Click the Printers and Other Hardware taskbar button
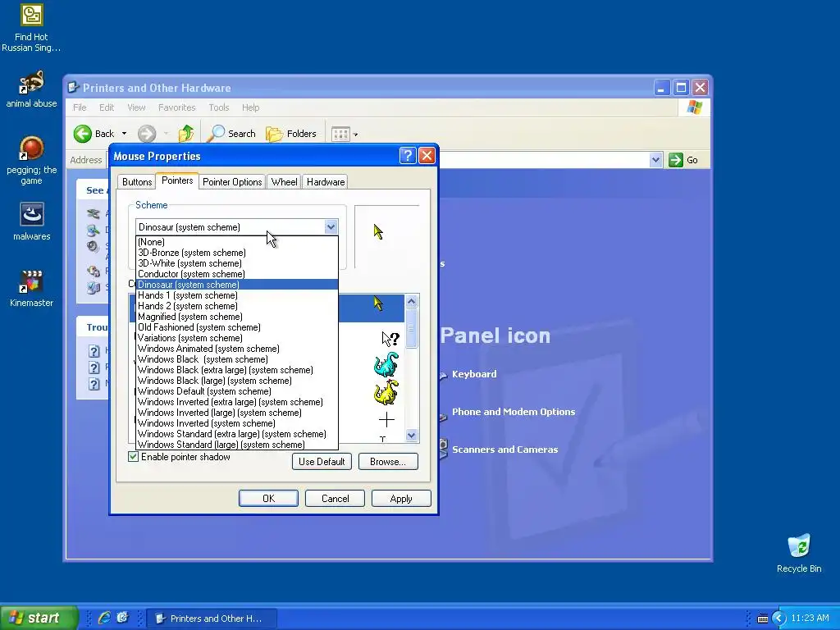 tap(212, 619)
